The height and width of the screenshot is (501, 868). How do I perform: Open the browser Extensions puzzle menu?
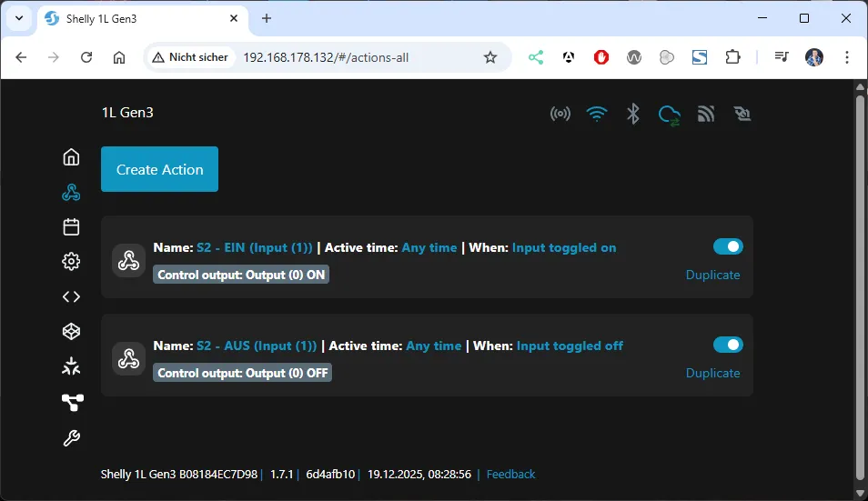click(732, 57)
